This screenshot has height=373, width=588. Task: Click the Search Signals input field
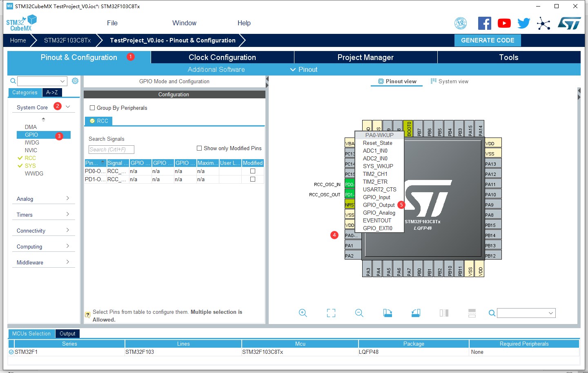click(x=111, y=150)
